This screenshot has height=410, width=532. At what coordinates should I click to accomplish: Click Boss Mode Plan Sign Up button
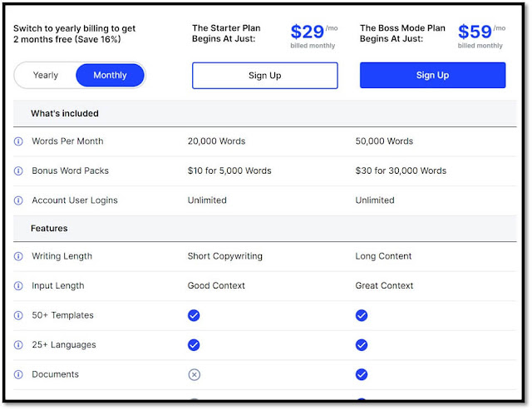432,75
